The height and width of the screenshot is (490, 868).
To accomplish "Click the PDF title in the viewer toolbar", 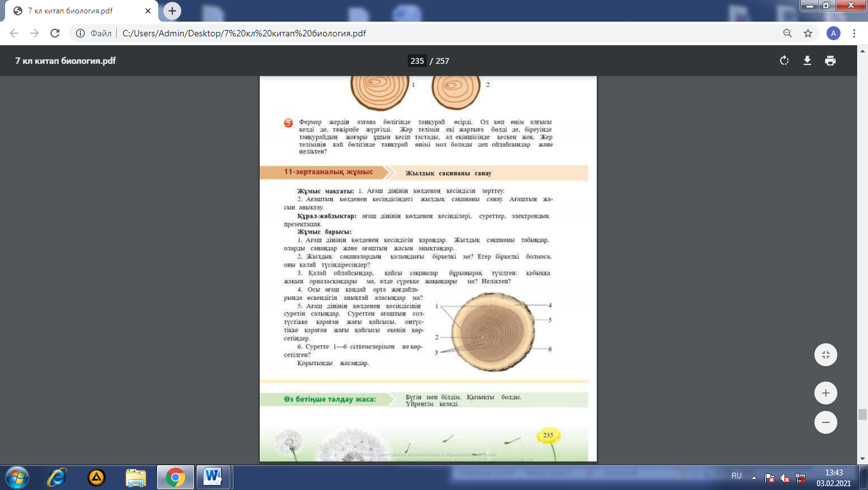I will tap(65, 61).
